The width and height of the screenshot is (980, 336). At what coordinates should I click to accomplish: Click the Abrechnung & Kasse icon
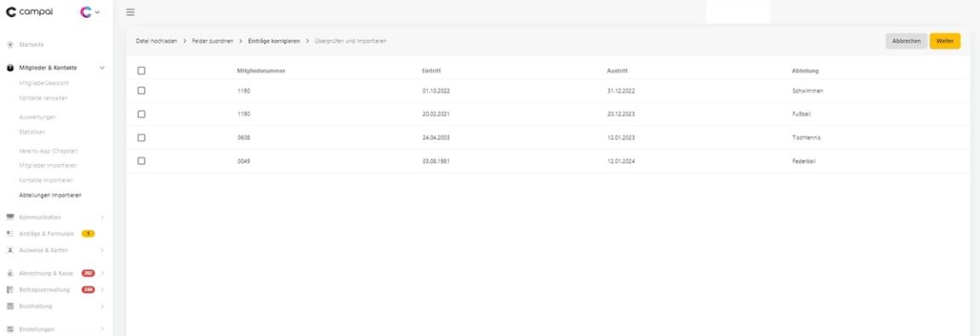(x=10, y=274)
